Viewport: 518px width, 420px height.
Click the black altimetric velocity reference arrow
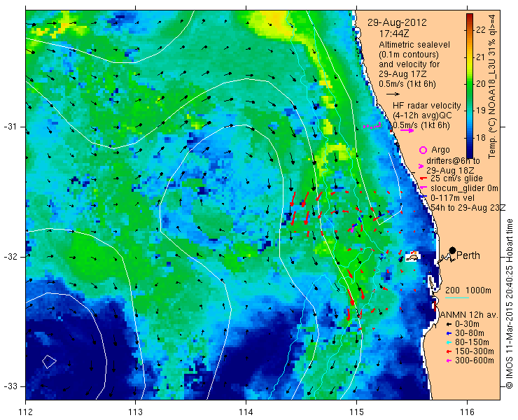coord(393,94)
